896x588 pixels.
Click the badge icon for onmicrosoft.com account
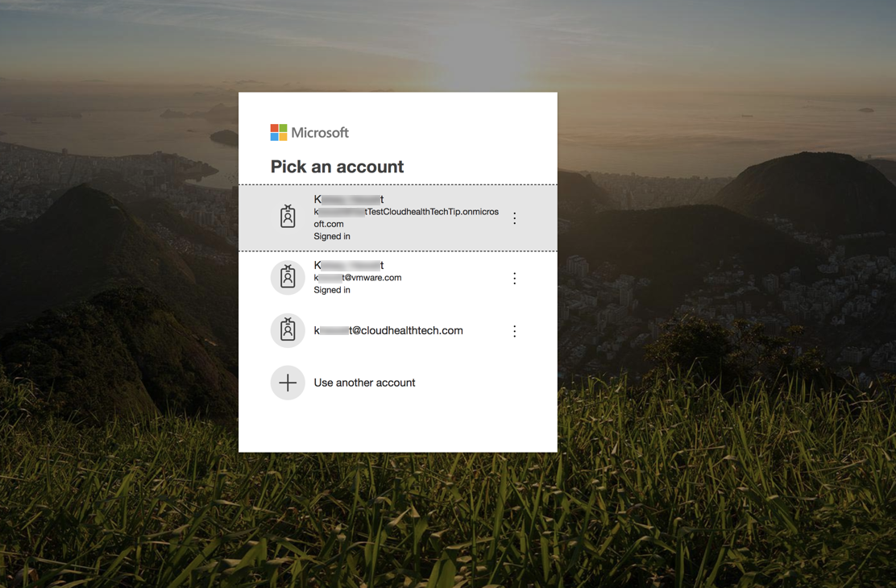(288, 217)
